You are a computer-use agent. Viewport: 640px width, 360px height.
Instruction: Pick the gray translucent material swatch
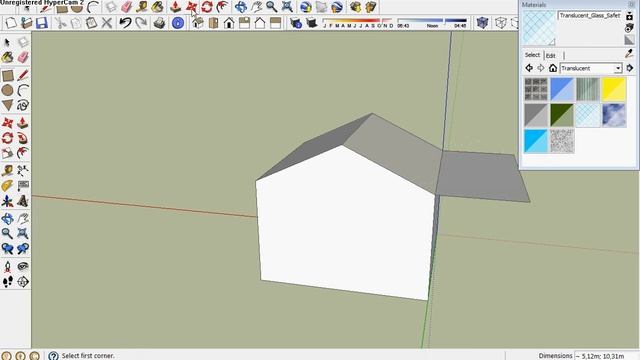(536, 115)
